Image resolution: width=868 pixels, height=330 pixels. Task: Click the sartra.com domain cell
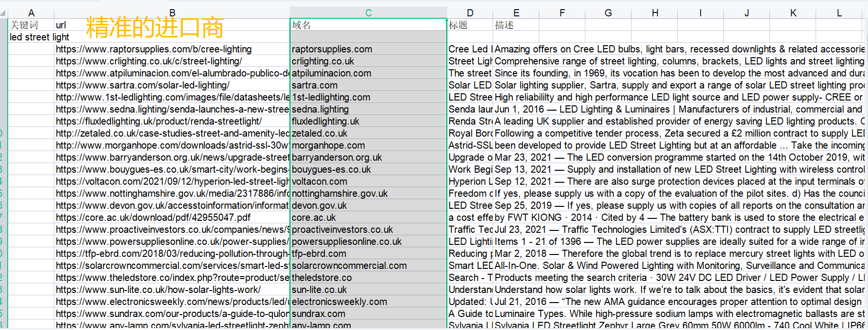coord(369,85)
